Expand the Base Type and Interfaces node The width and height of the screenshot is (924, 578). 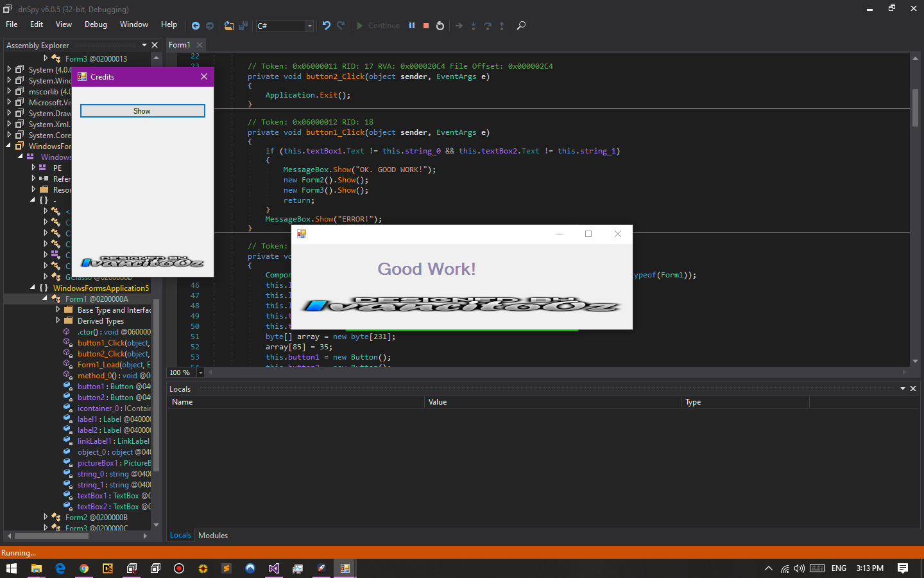(x=58, y=310)
